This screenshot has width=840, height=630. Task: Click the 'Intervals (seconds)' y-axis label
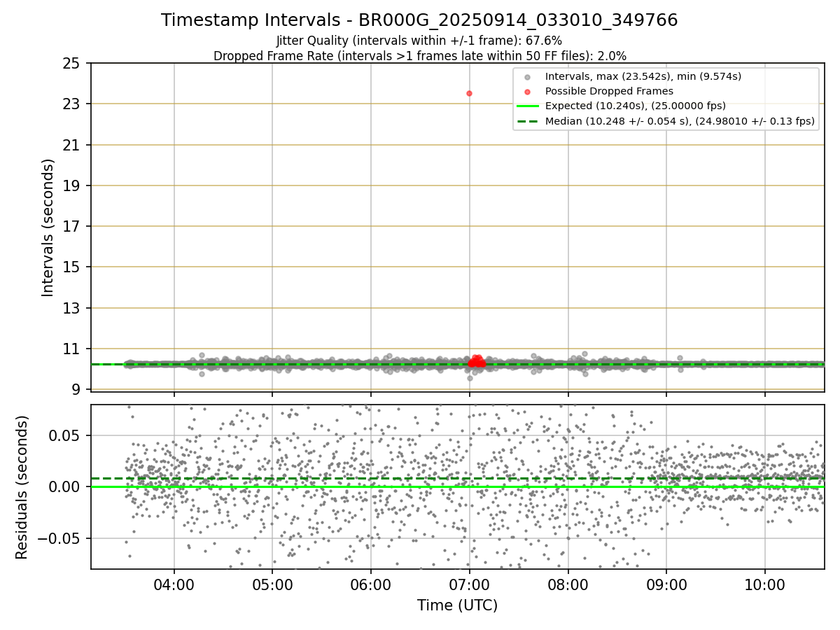pyautogui.click(x=48, y=227)
